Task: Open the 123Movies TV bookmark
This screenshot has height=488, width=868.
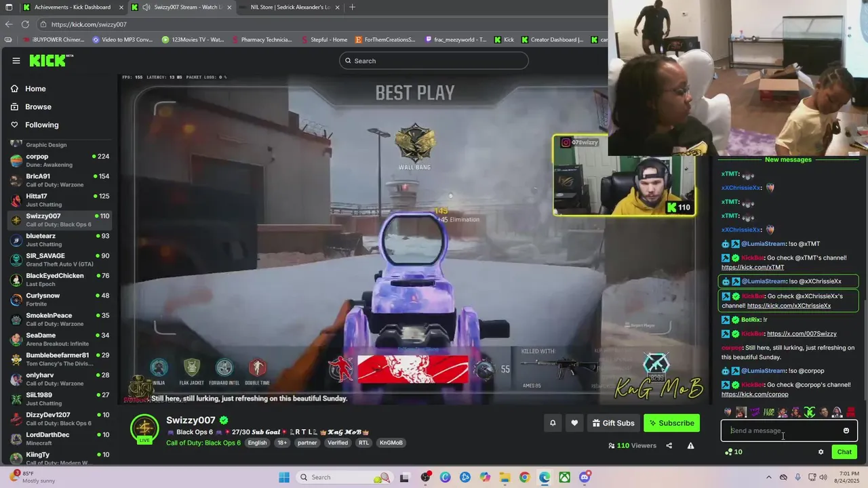Action: (x=193, y=40)
